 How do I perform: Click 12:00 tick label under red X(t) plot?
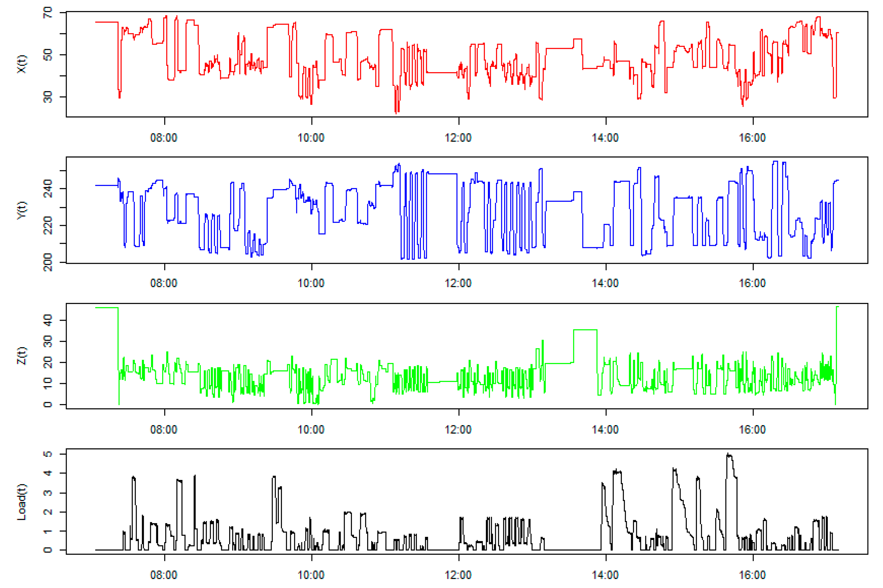tap(458, 138)
